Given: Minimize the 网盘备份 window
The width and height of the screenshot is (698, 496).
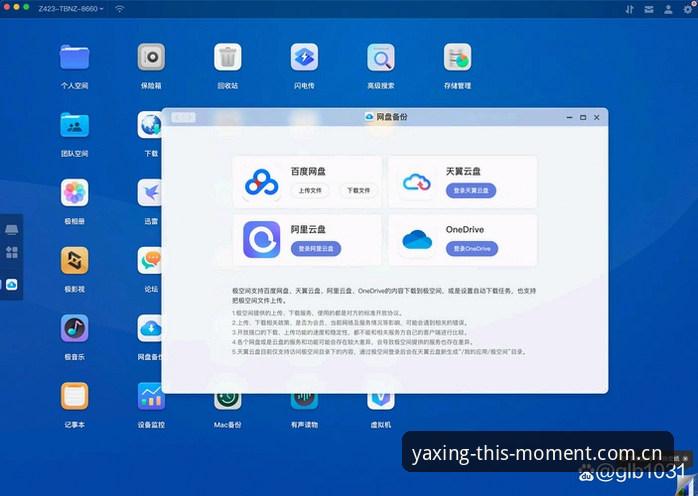Looking at the screenshot, I should coord(569,118).
